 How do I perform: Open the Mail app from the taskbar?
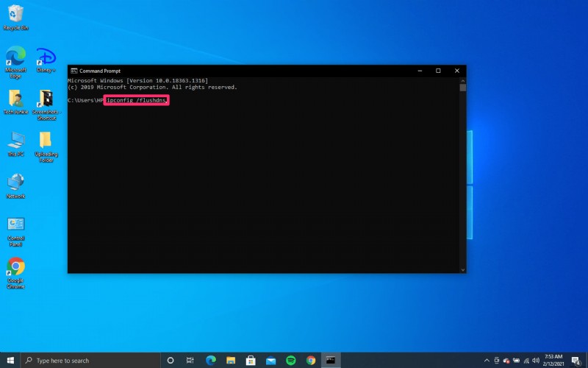pyautogui.click(x=270, y=361)
